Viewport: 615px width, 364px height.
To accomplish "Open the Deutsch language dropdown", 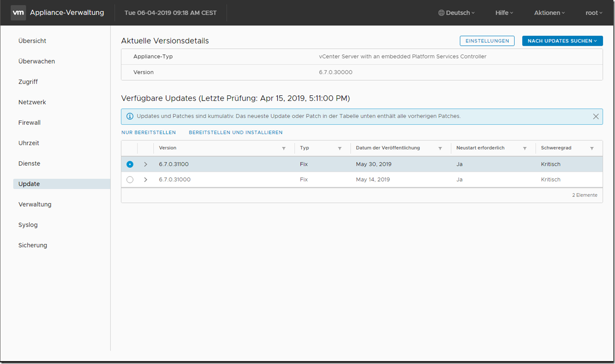I will [x=456, y=13].
